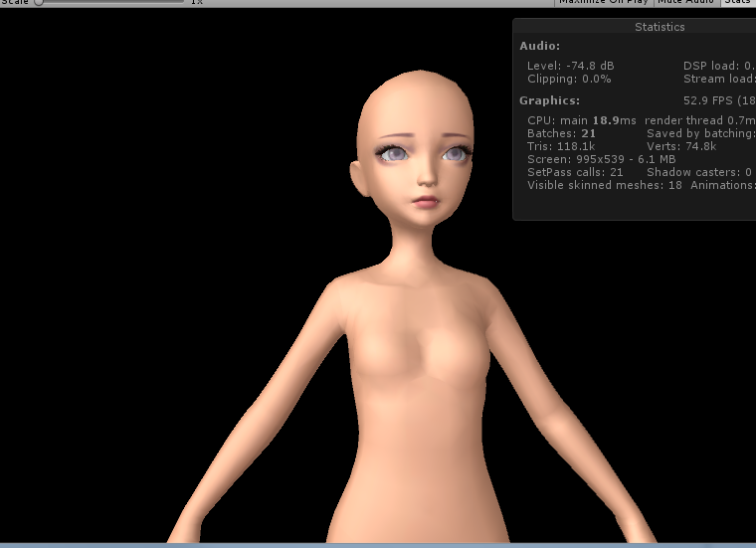Toggle Maximize On Play button
756x548 pixels.
(x=603, y=2)
